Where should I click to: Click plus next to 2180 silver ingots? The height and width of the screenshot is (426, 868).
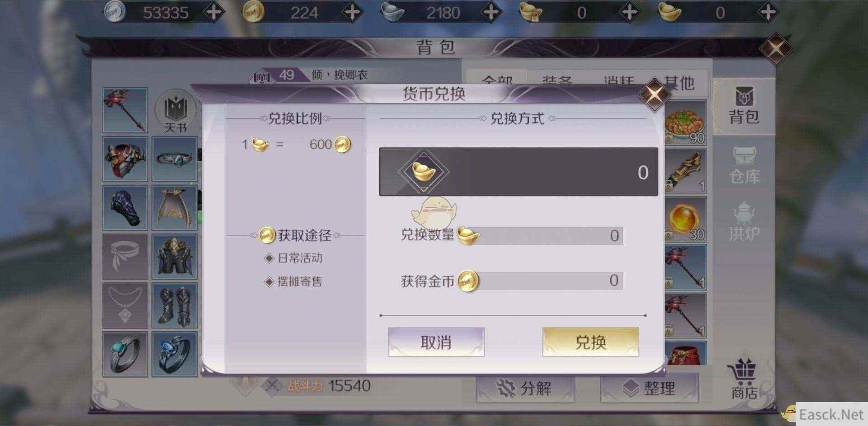(x=491, y=12)
